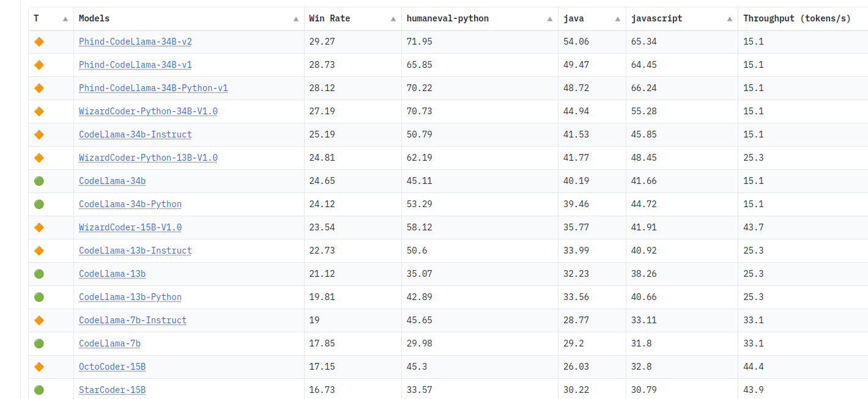This screenshot has height=399, width=868.
Task: Click the Throughput (tokens/s) header
Action: click(x=797, y=18)
